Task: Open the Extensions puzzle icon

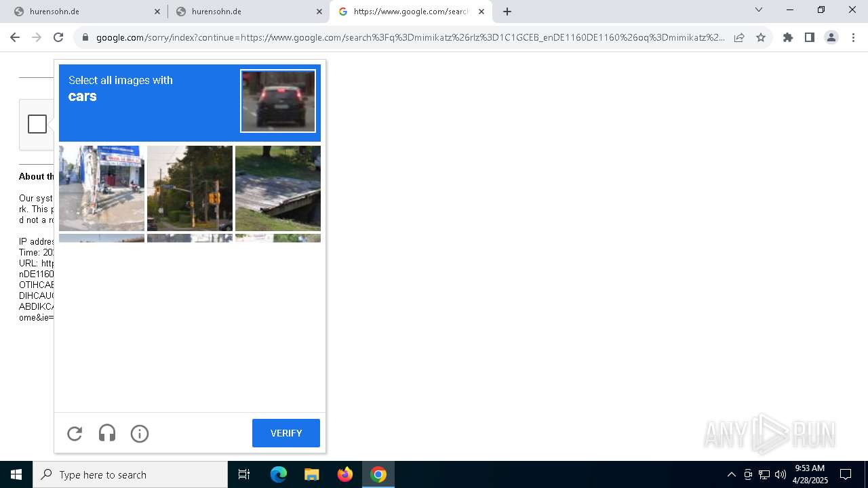Action: tap(788, 37)
